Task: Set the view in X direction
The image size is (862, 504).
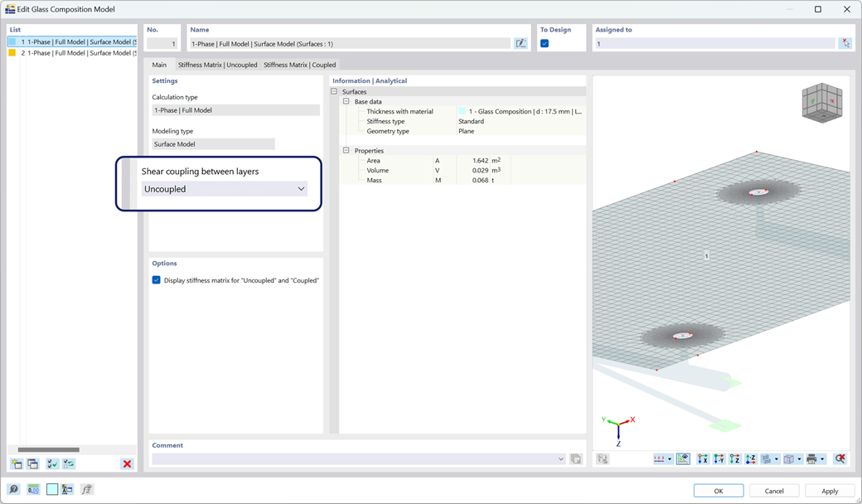Action: tap(703, 458)
